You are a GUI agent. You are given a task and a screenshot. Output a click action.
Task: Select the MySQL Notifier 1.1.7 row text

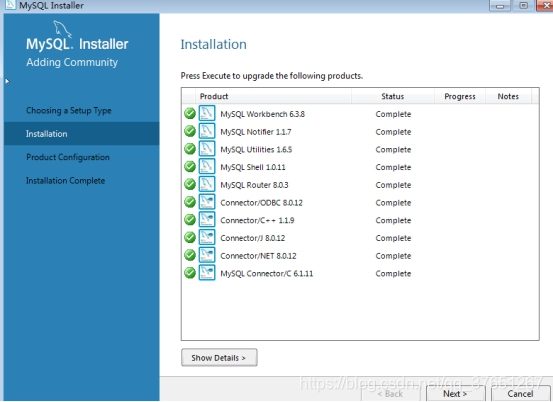click(x=256, y=132)
